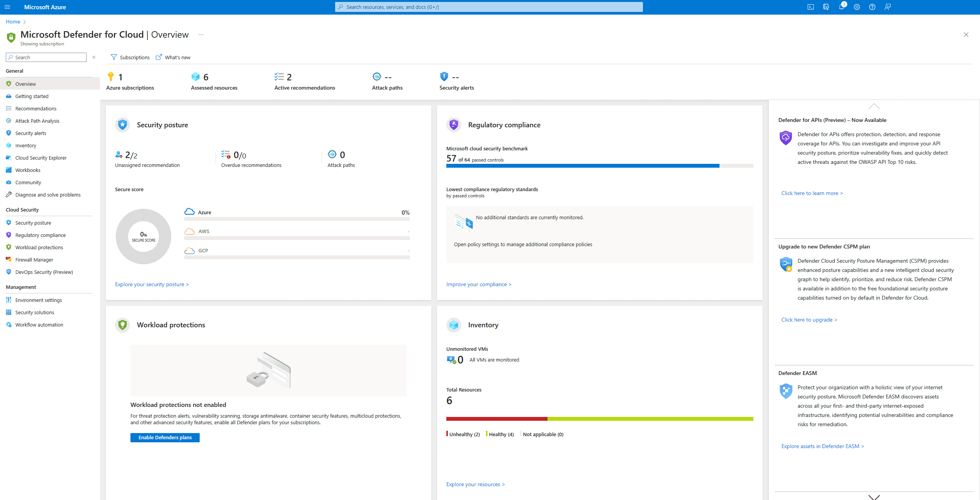Image resolution: width=980 pixels, height=500 pixels.
Task: Open the feedback icon in header
Action: (x=888, y=7)
